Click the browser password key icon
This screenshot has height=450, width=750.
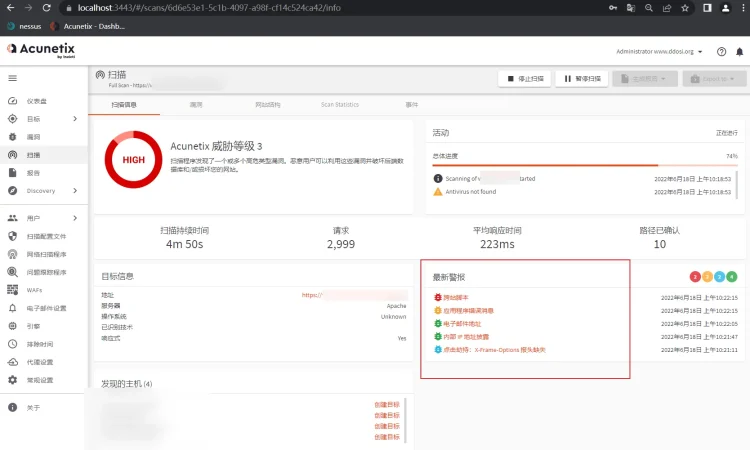point(613,8)
